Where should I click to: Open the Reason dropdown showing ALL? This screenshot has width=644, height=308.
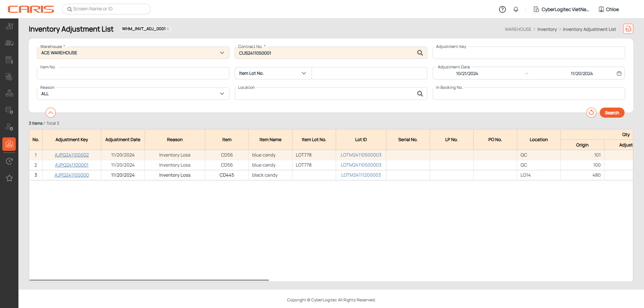point(222,94)
